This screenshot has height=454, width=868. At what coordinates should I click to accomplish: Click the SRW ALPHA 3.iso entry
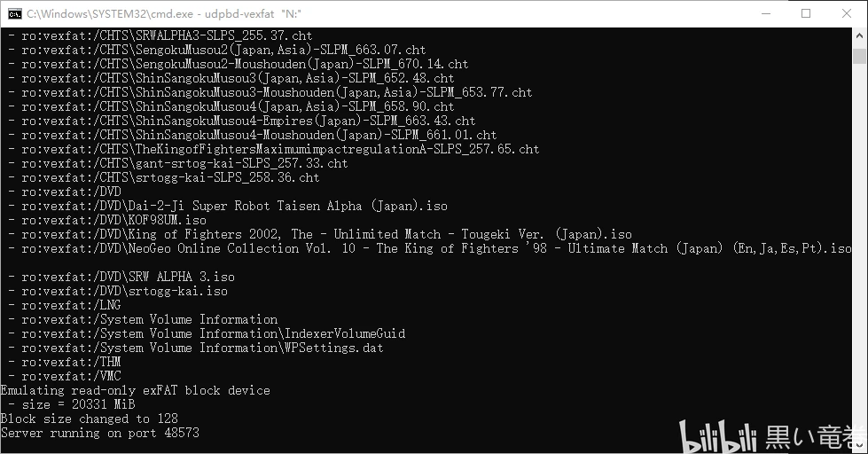click(x=121, y=277)
